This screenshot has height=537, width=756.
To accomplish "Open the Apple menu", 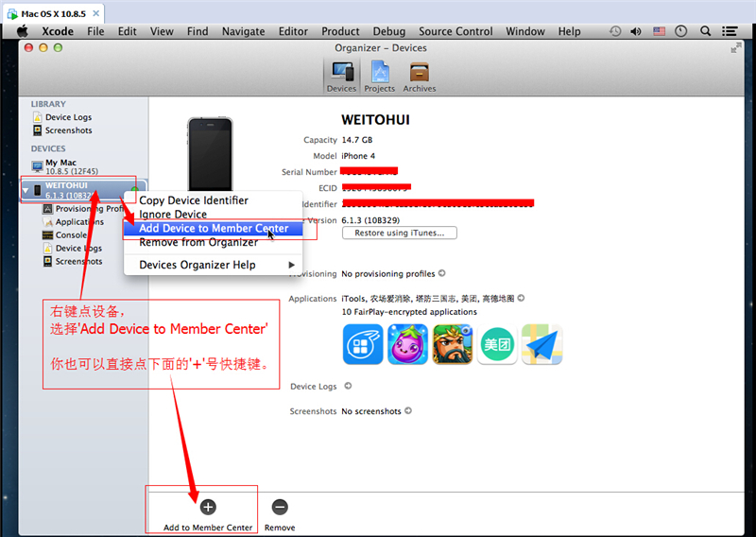I will click(22, 31).
